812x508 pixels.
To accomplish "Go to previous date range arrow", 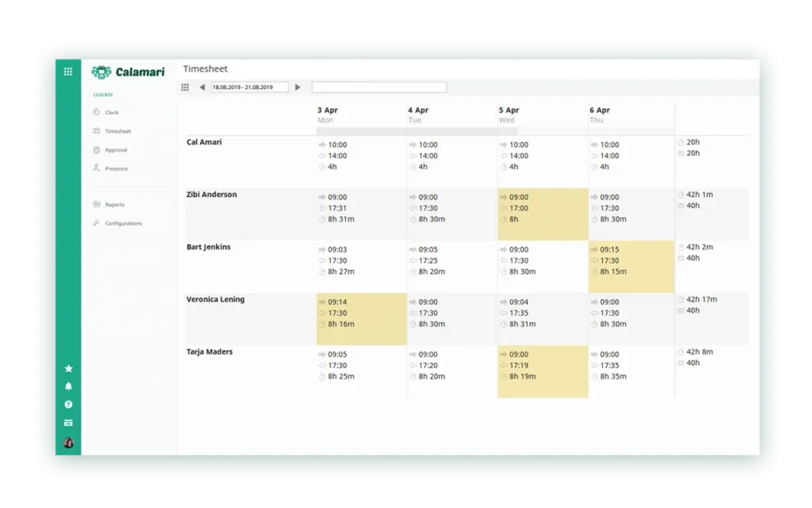I will pyautogui.click(x=202, y=87).
